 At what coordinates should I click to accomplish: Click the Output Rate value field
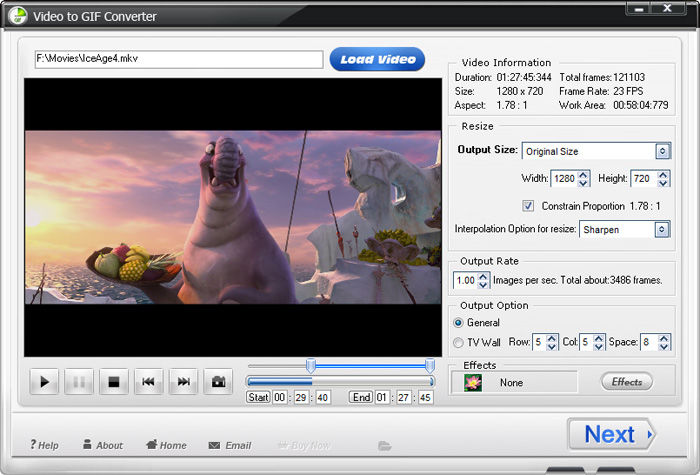pyautogui.click(x=466, y=280)
